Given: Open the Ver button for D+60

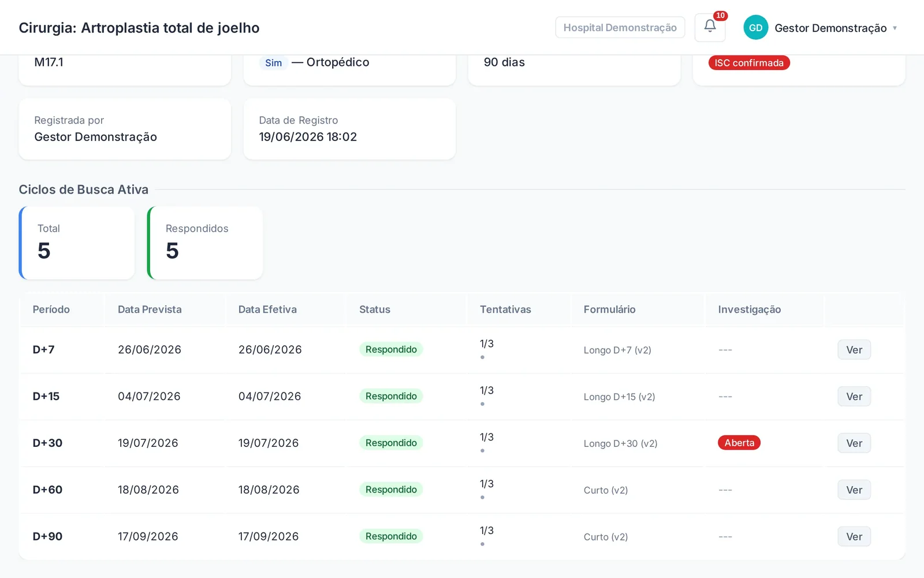Looking at the screenshot, I should (x=854, y=490).
